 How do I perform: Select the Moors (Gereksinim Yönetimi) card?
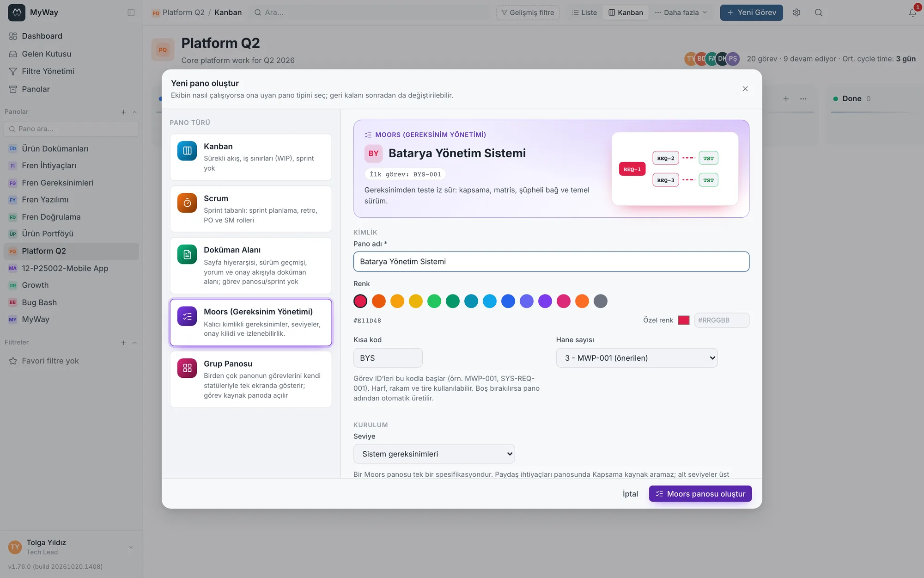(251, 322)
